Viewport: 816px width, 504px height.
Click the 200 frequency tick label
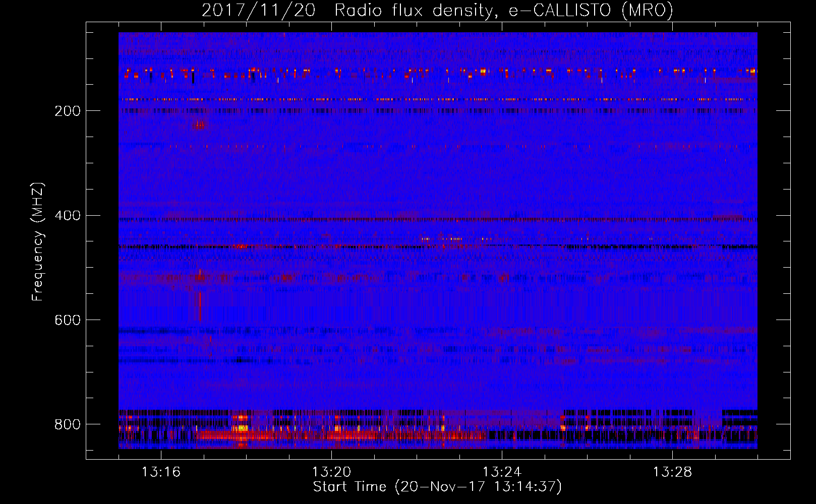67,111
